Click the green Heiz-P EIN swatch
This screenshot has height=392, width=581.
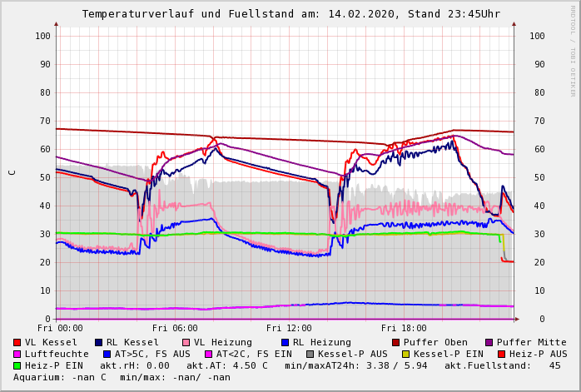click(x=17, y=365)
